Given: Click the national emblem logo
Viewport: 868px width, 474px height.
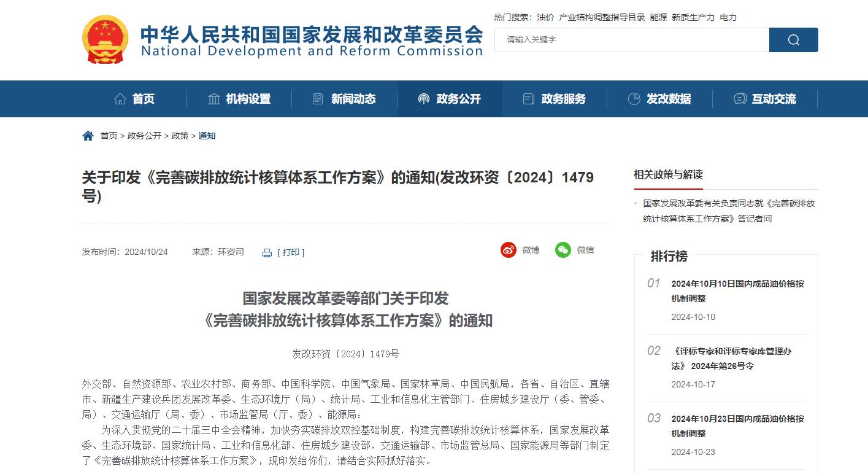Looking at the screenshot, I should [106, 40].
